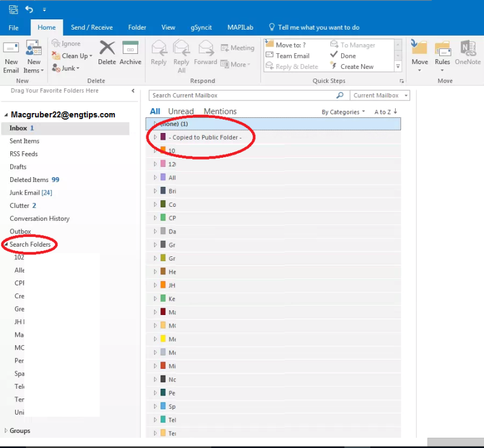The width and height of the screenshot is (484, 448).
Task: Click the yellow 'Me' category swatch
Action: 163,339
